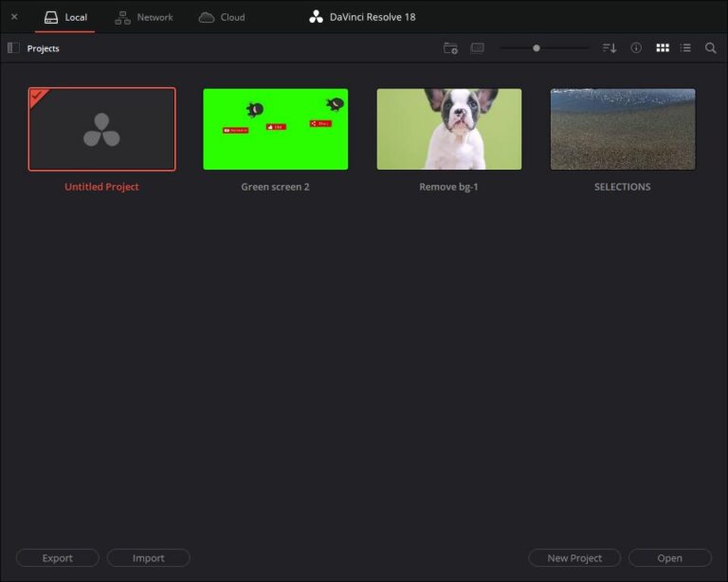
Task: Show project info with the info icon
Action: coord(636,47)
